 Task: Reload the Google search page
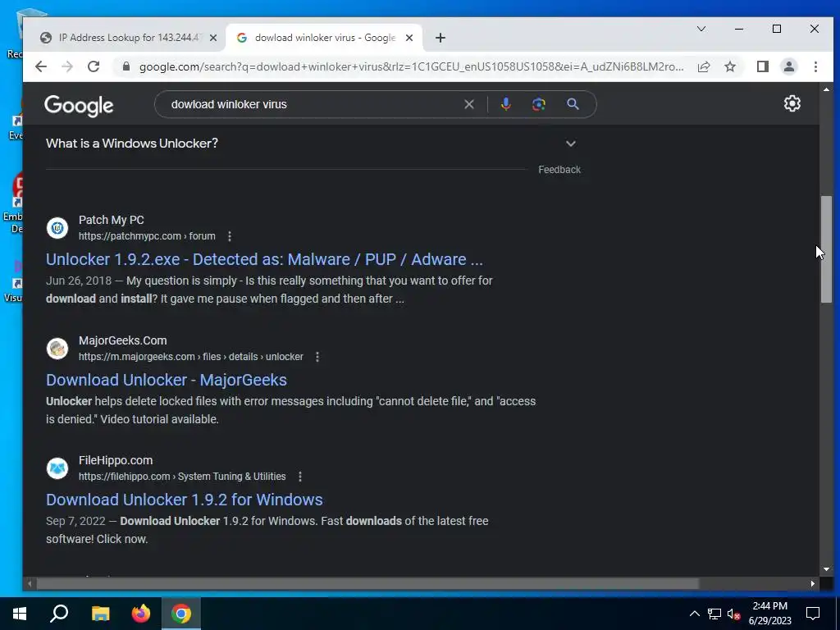coord(94,66)
